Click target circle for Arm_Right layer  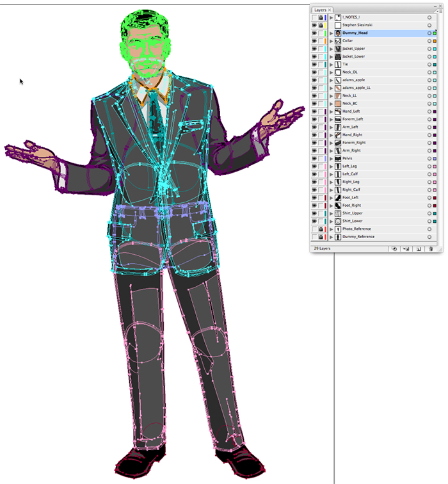click(x=429, y=151)
